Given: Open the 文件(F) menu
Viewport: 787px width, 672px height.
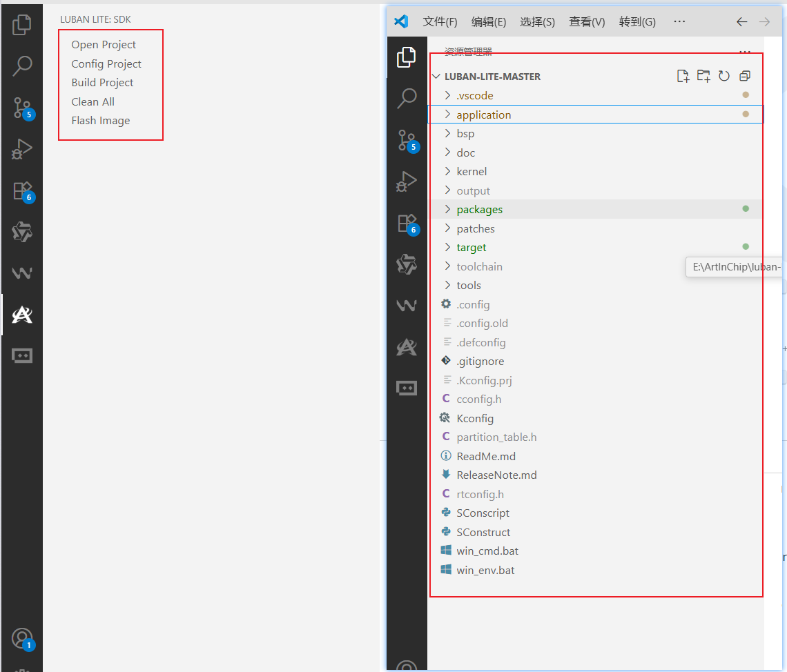Looking at the screenshot, I should pos(440,21).
